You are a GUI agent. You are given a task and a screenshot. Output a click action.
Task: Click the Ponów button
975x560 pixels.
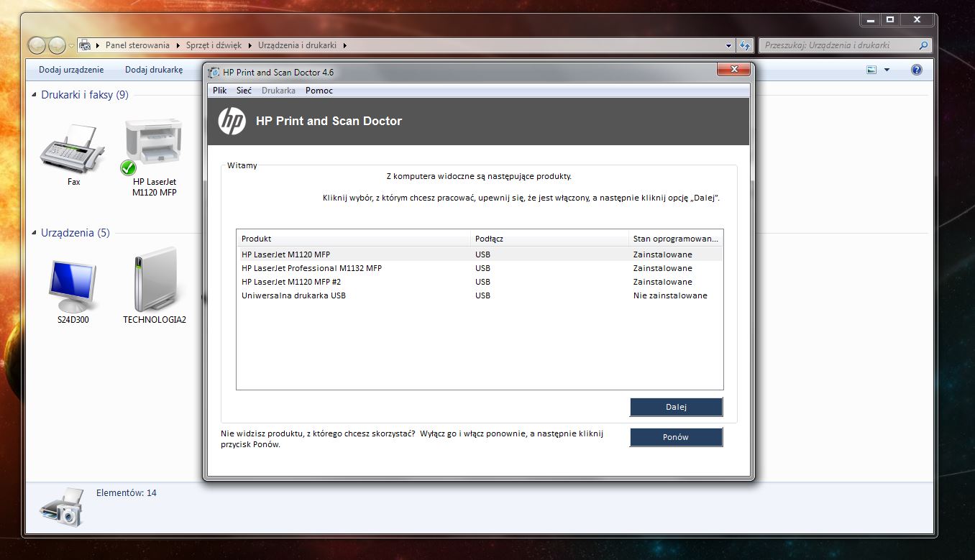tap(676, 437)
